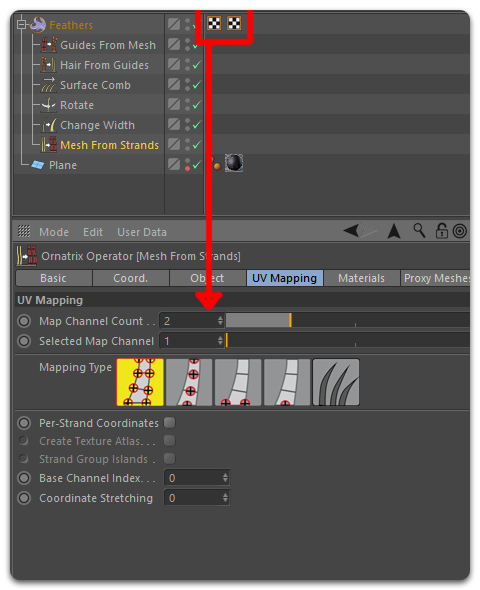Select the first checkerboard UVW tag on Feathers
Screen dimensions: 480x590
(214, 23)
